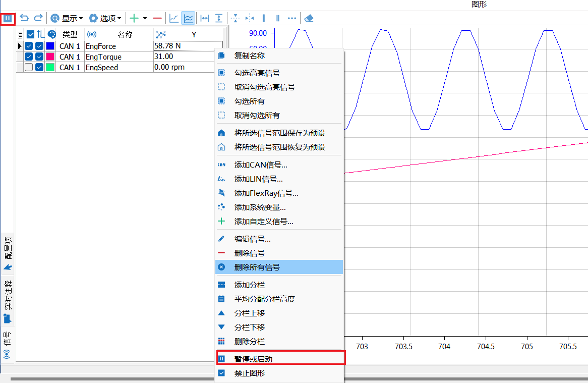Choose 取消勾选所有 menu entry
Image resolution: width=588 pixels, height=383 pixels.
279,116
